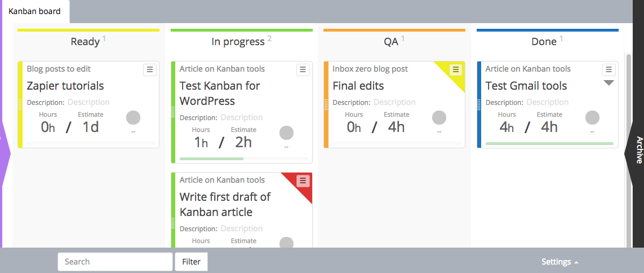644x273 pixels.
Task: Open the Test Gmail tools card menu icon
Action: [x=609, y=70]
